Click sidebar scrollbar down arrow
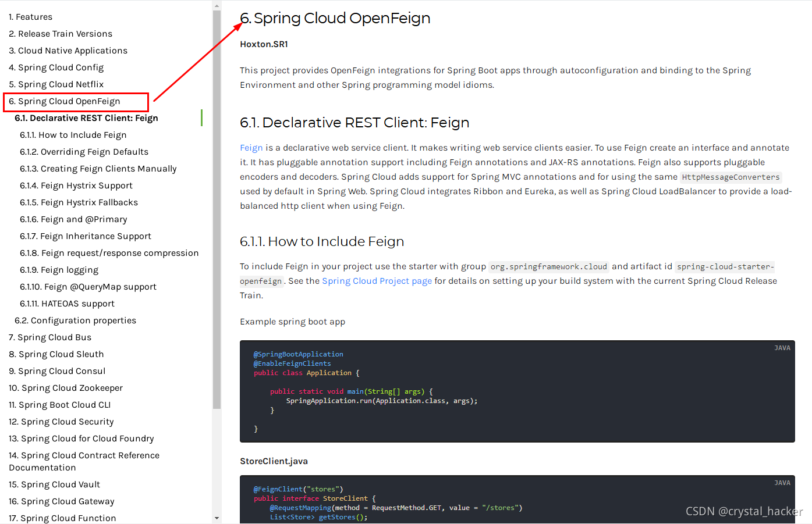This screenshot has height=524, width=812. coord(217,518)
